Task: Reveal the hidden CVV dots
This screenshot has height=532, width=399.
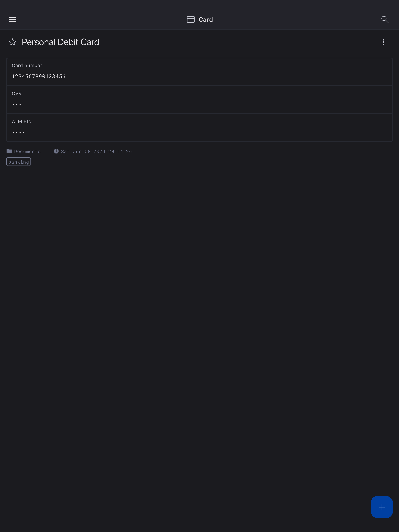Action: pos(17,104)
